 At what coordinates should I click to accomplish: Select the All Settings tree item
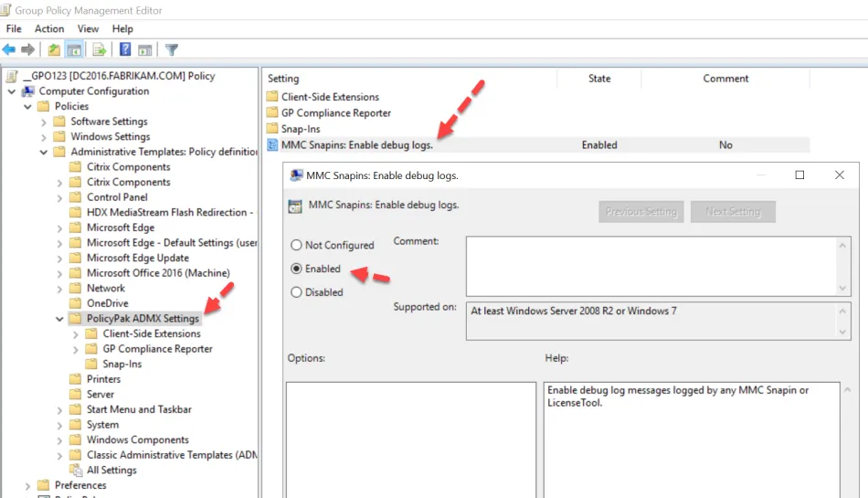pos(111,471)
